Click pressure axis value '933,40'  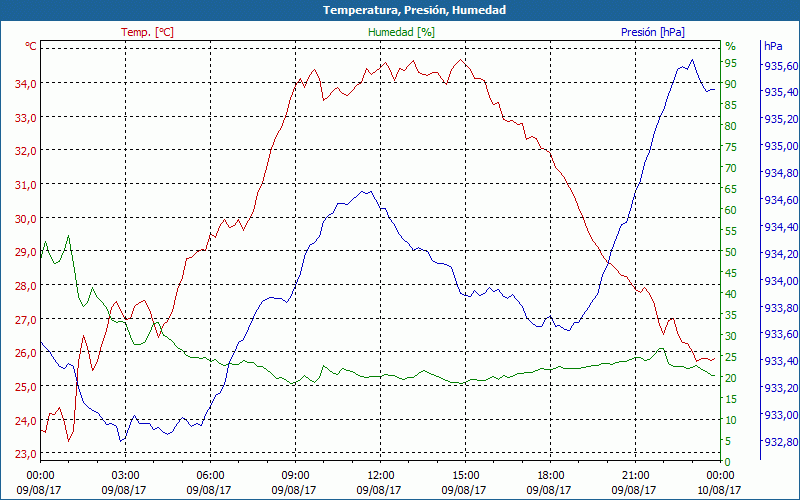[x=781, y=361]
